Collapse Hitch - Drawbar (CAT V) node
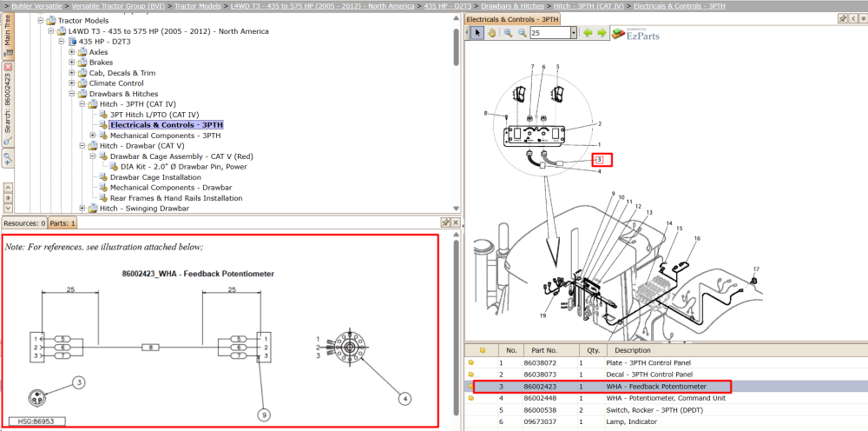 (x=82, y=146)
